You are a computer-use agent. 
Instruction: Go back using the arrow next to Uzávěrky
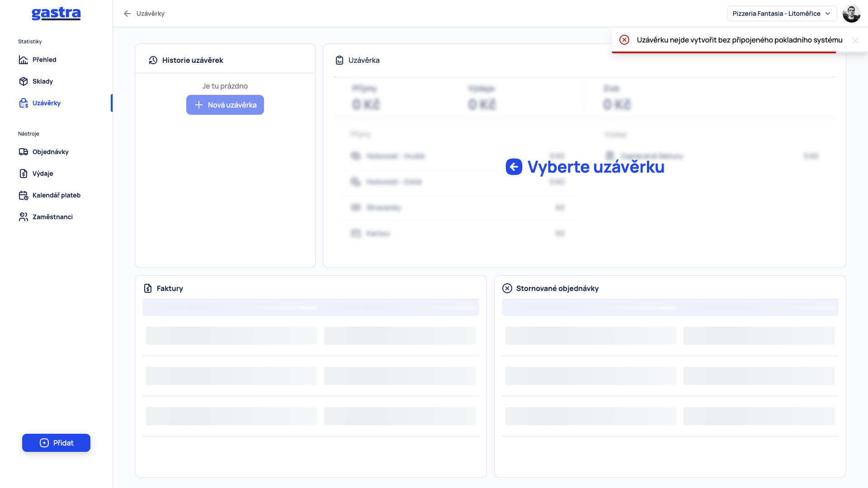coord(127,14)
